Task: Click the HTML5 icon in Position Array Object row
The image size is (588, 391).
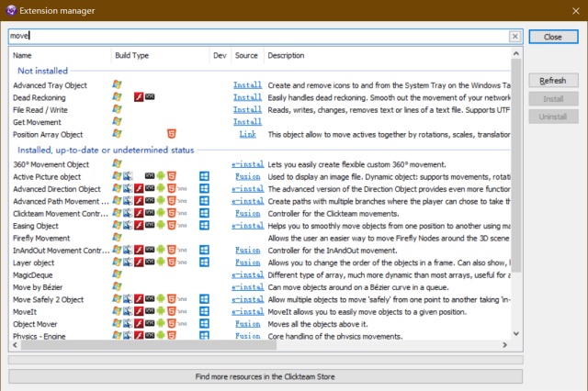Action: [172, 134]
